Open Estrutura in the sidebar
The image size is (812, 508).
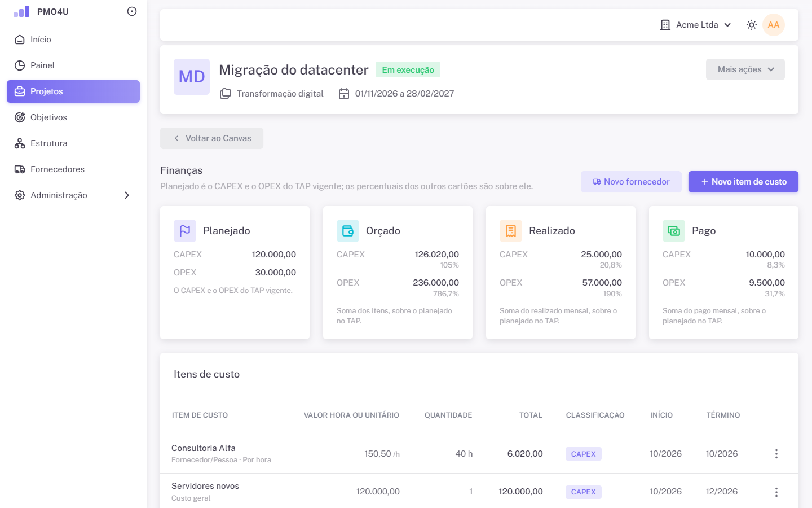coord(73,143)
